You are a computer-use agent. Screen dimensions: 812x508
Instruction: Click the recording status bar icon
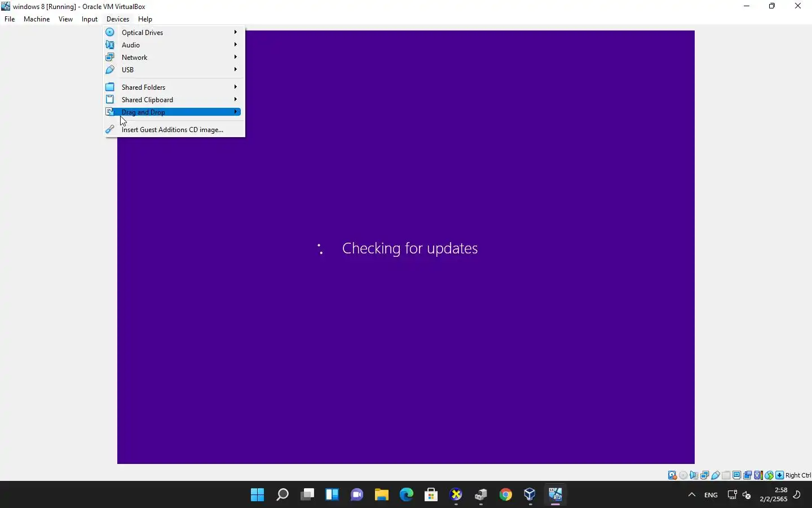click(x=748, y=475)
